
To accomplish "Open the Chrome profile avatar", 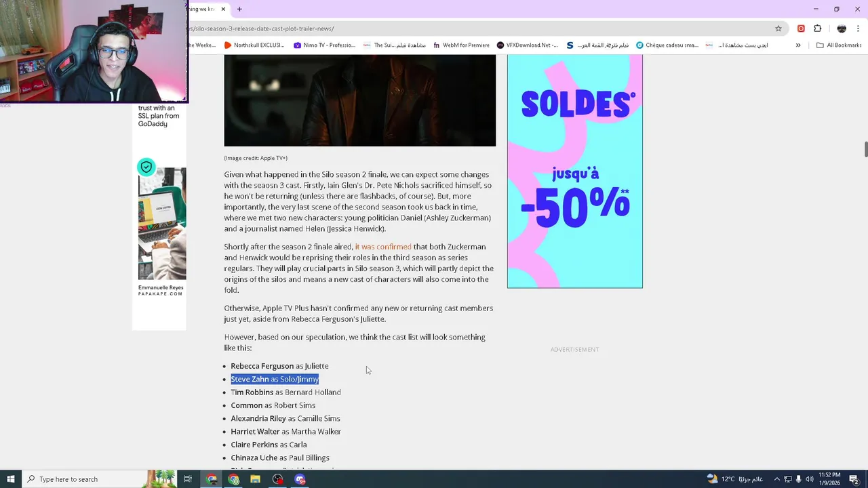I will pos(842,28).
